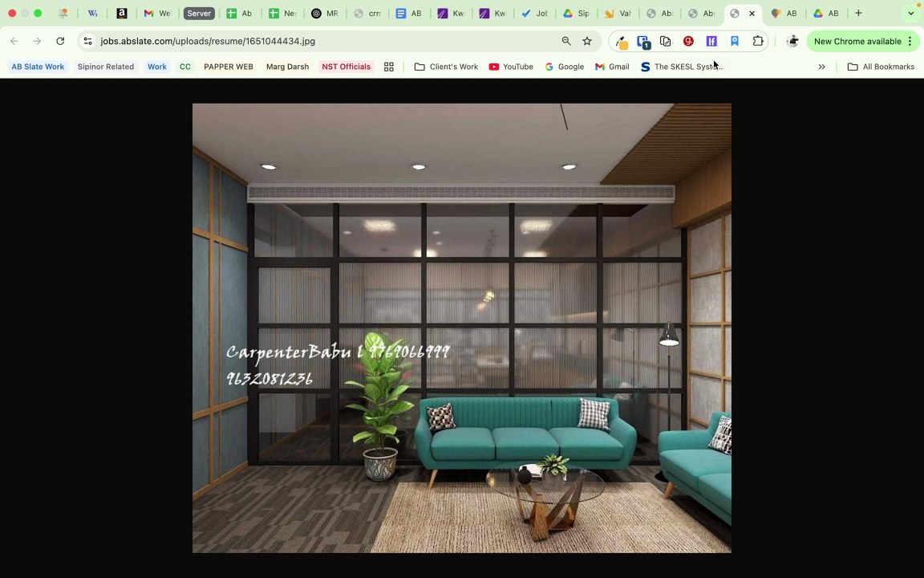Open the Extensions puzzle piece menu
The height and width of the screenshot is (578, 924).
click(x=758, y=41)
